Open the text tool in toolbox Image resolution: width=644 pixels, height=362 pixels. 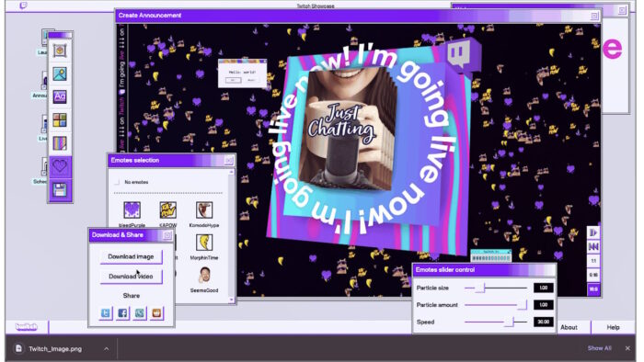click(60, 96)
